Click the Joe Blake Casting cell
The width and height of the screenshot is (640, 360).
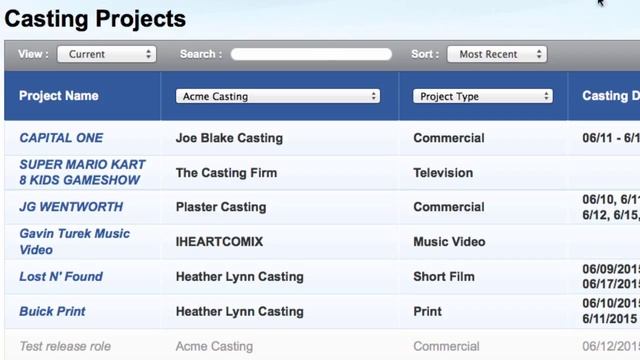point(229,138)
